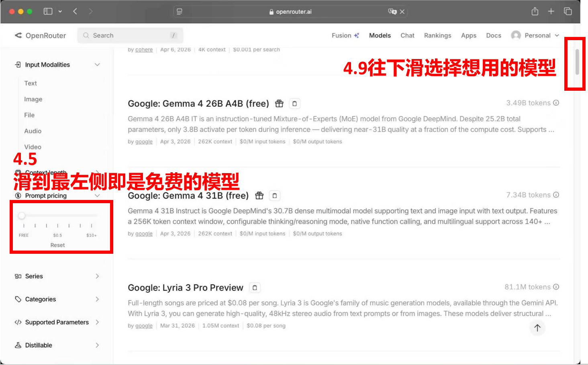Click the scroll-to-top arrow button
Screen dimensions: 588x365
[x=537, y=328]
